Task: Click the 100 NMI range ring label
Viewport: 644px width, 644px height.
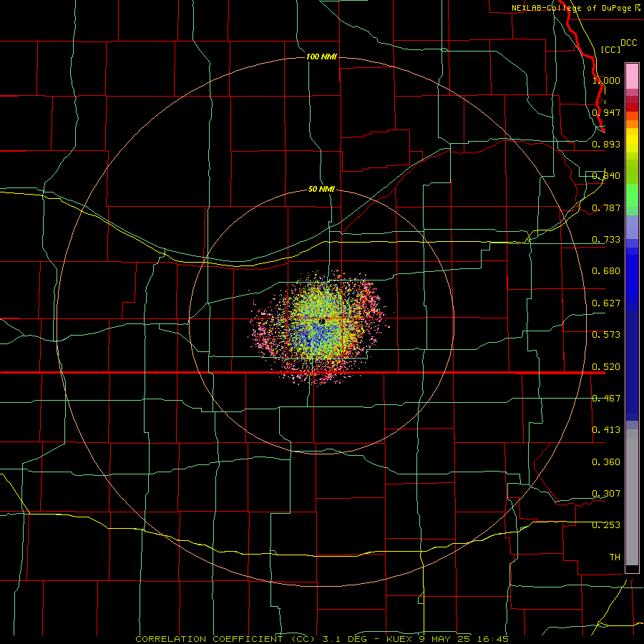Action: click(321, 57)
